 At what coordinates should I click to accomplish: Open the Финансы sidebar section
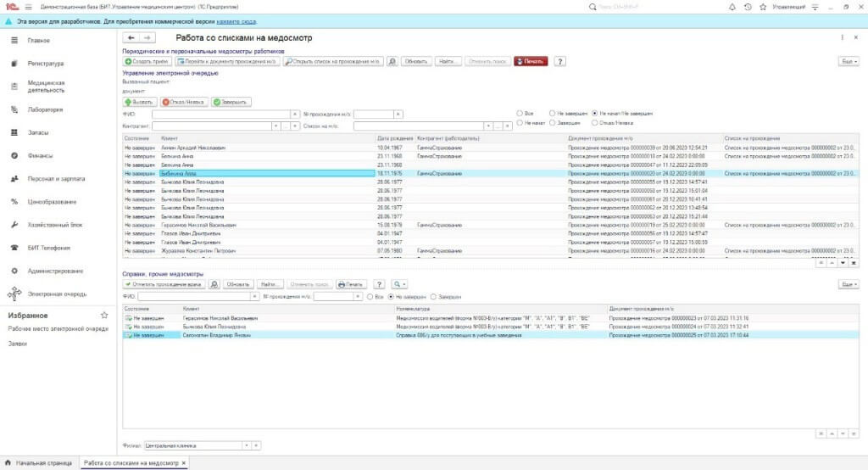(40, 156)
